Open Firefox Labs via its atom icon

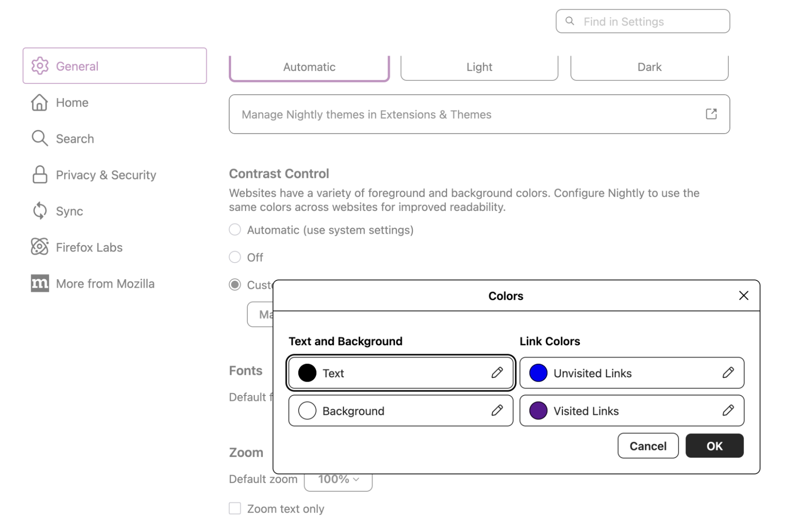(x=40, y=247)
